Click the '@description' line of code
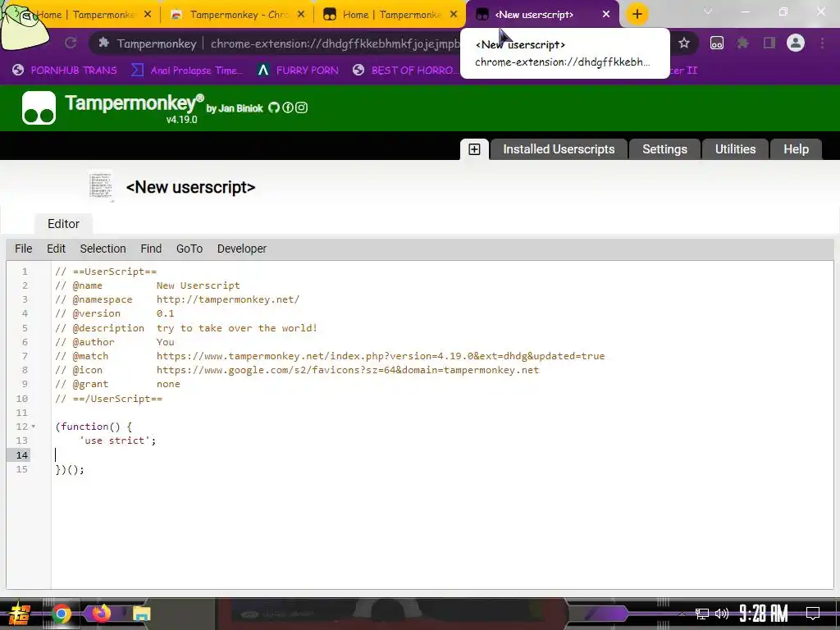Screen dimensions: 840x630 coord(186,328)
